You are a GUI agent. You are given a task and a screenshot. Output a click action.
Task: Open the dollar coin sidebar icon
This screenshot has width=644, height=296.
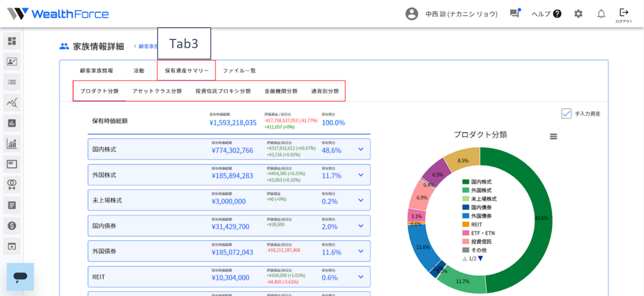[x=12, y=226]
